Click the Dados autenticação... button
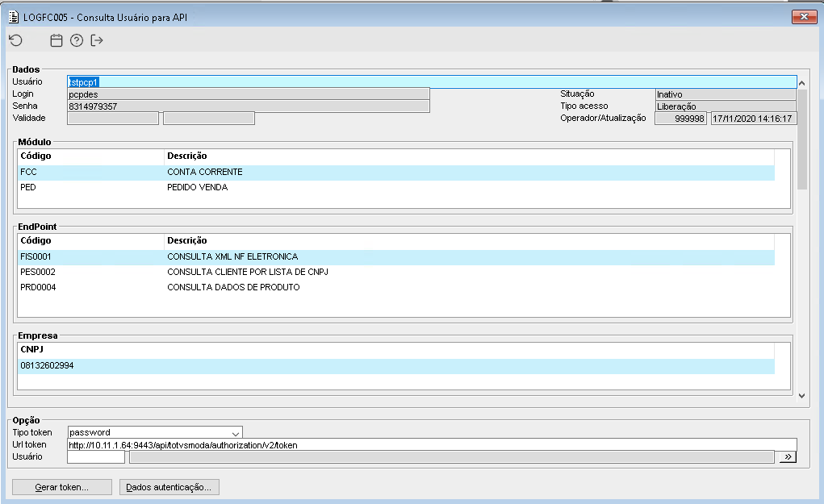 169,487
